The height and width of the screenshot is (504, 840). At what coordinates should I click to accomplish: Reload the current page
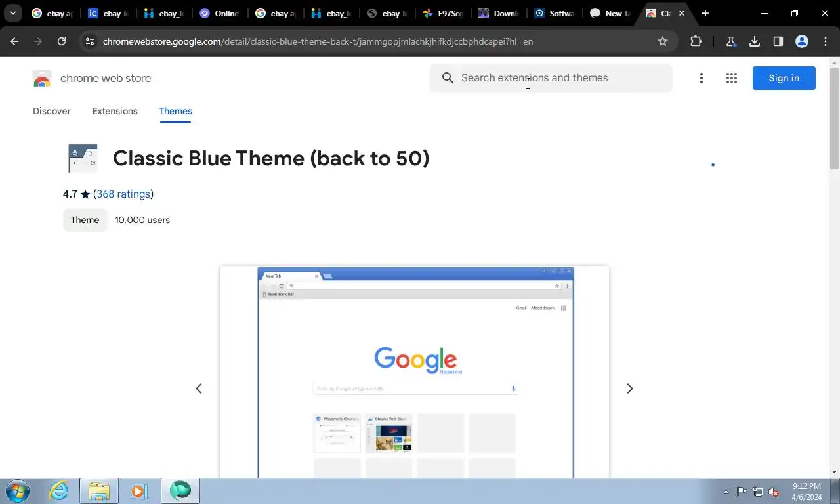click(62, 41)
